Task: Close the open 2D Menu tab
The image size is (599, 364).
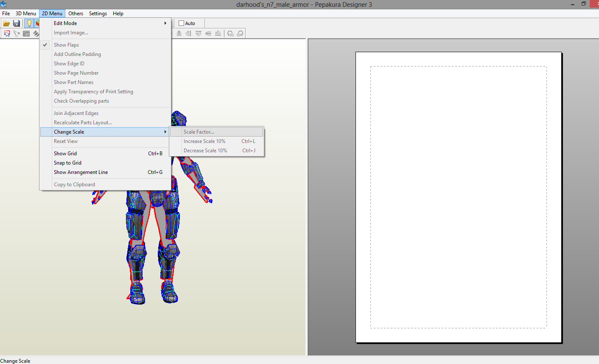Action: tap(52, 14)
